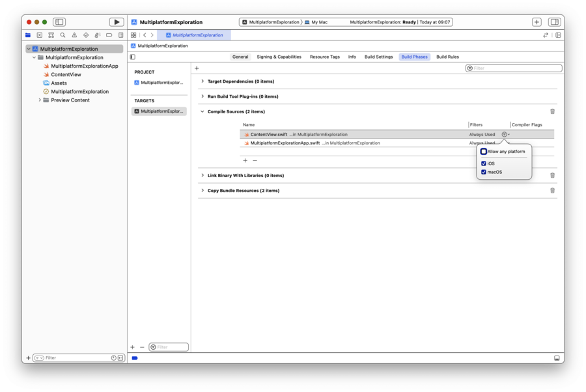Go back with the left chevron
The width and height of the screenshot is (586, 392).
(x=145, y=35)
